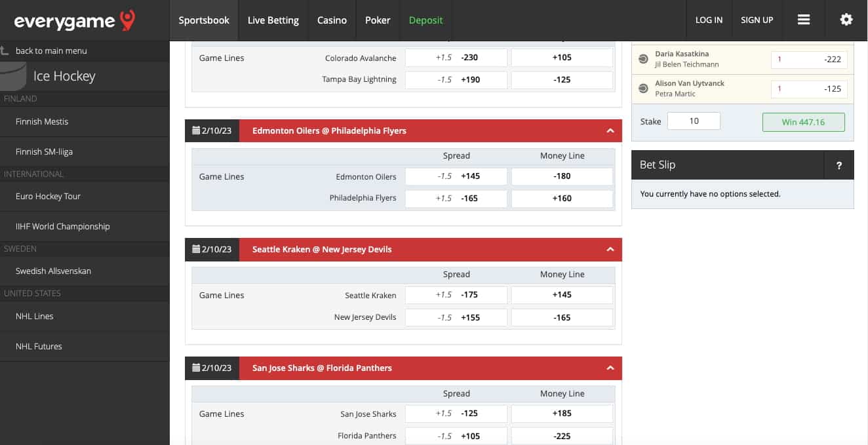Click Edmonton Oilers @ Philadelphia Flyers title
This screenshot has height=445, width=868.
point(329,130)
